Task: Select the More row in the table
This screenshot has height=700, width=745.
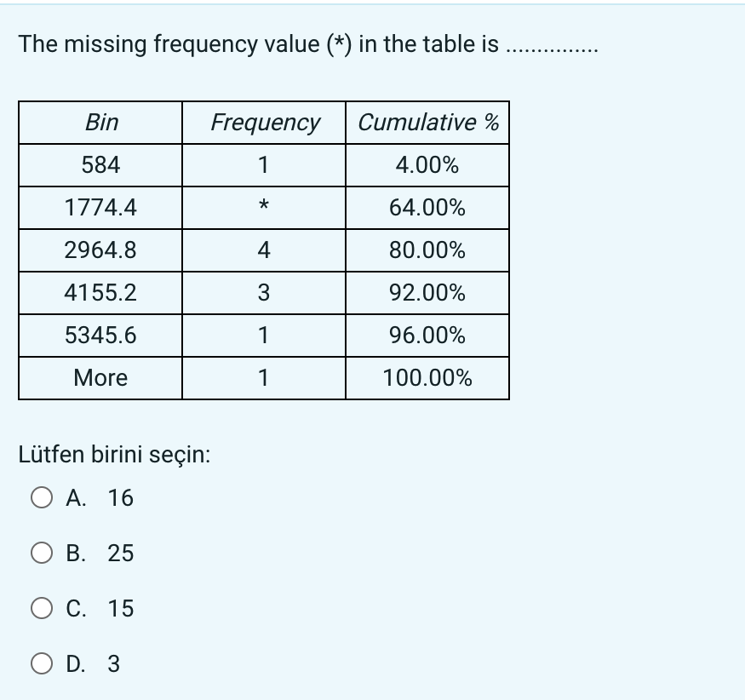Action: point(99,377)
